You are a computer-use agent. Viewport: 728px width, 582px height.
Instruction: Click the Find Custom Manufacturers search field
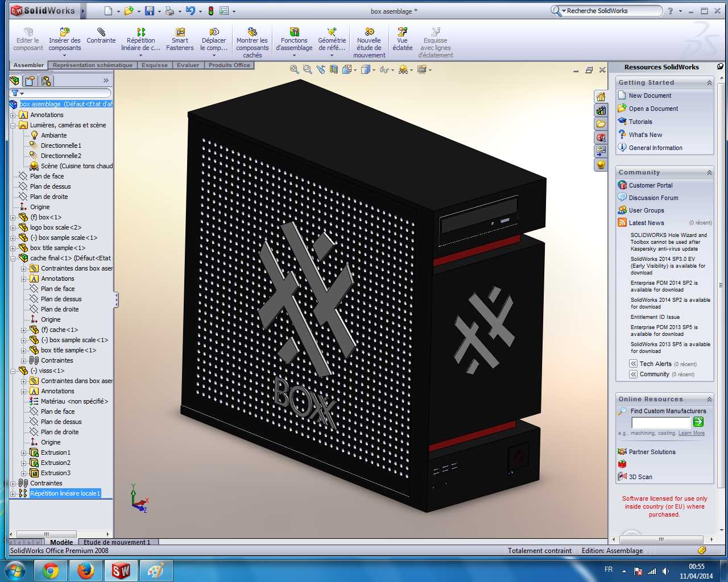coord(660,422)
